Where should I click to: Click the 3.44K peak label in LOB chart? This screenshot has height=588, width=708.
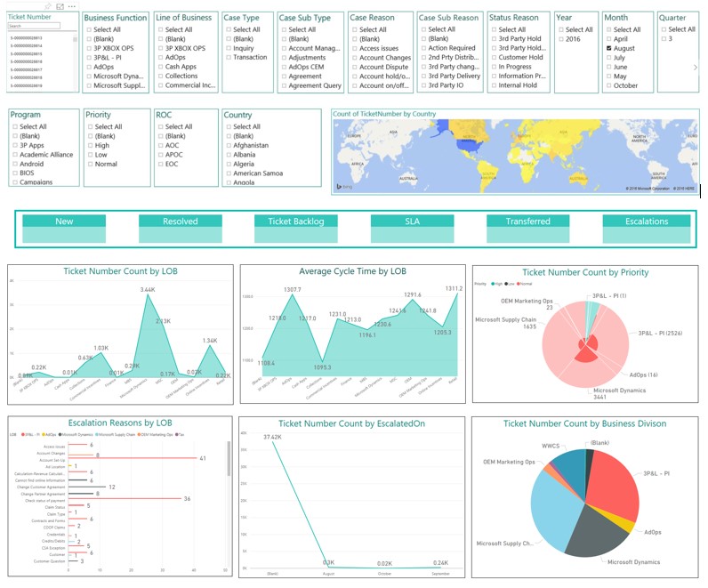tap(148, 289)
